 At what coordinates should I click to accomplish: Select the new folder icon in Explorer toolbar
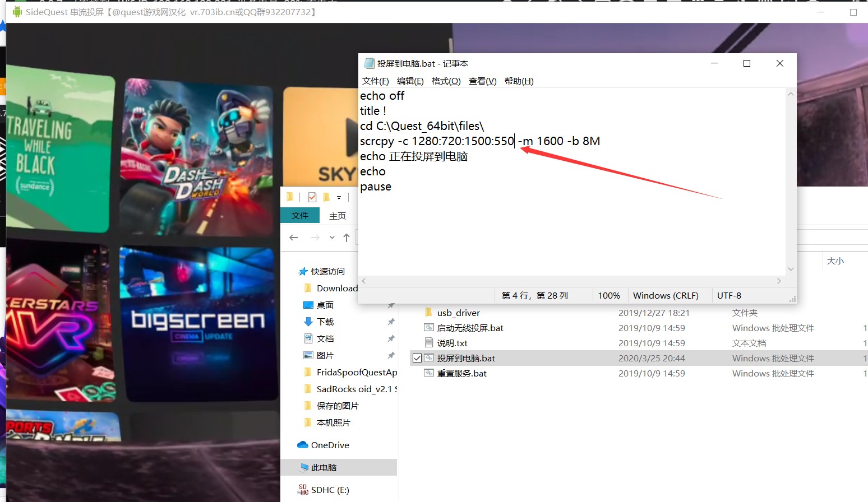(290, 197)
